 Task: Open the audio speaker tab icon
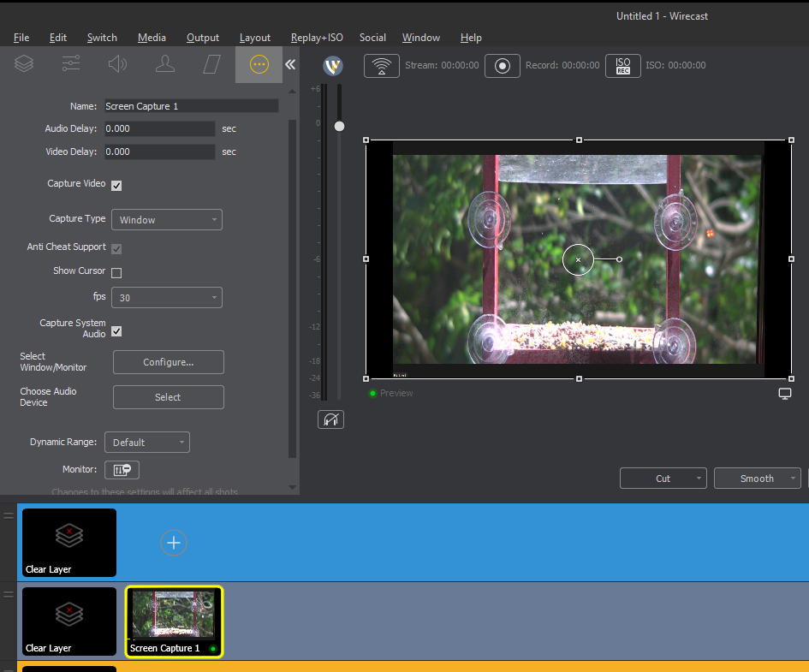(117, 64)
